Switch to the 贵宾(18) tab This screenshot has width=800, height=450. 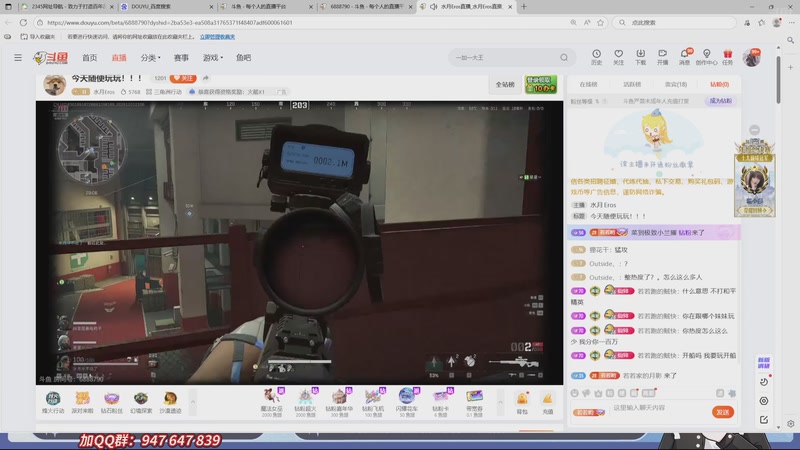pos(676,84)
